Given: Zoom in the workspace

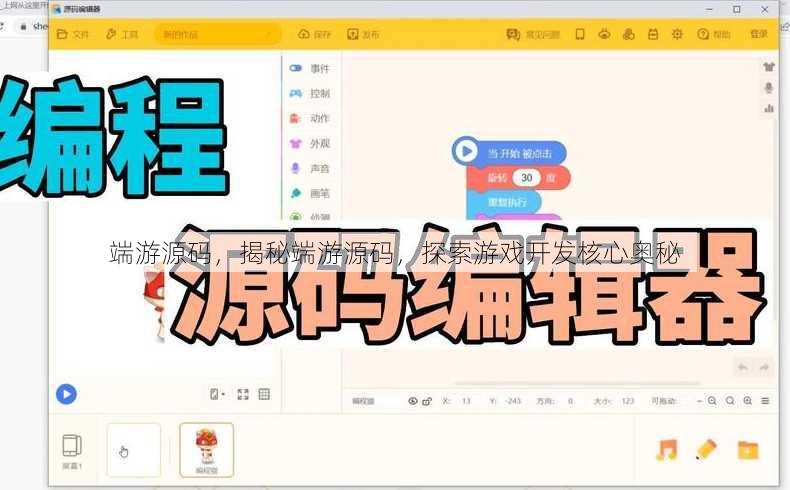Looking at the screenshot, I should pyautogui.click(x=748, y=401).
